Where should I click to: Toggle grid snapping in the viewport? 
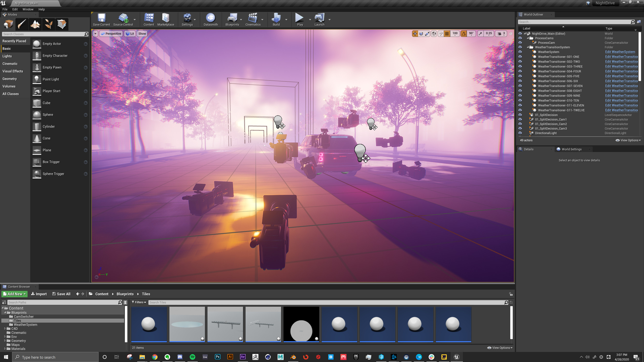(x=447, y=33)
